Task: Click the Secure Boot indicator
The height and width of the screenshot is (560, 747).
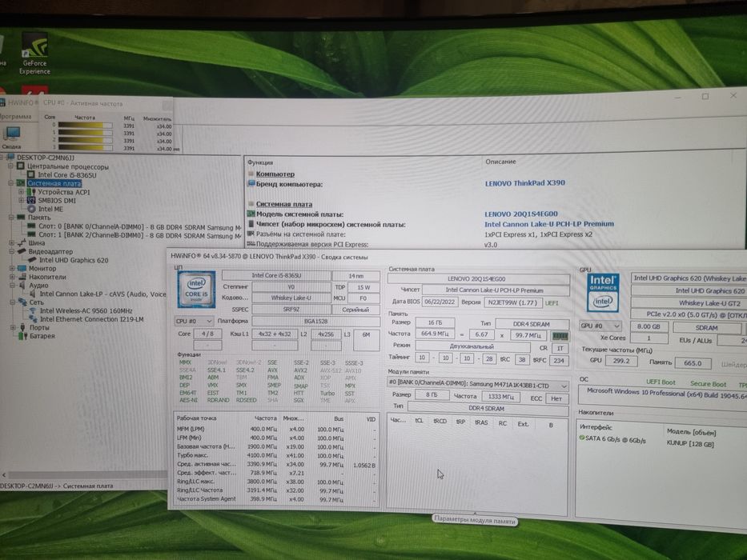Action: 708,384
